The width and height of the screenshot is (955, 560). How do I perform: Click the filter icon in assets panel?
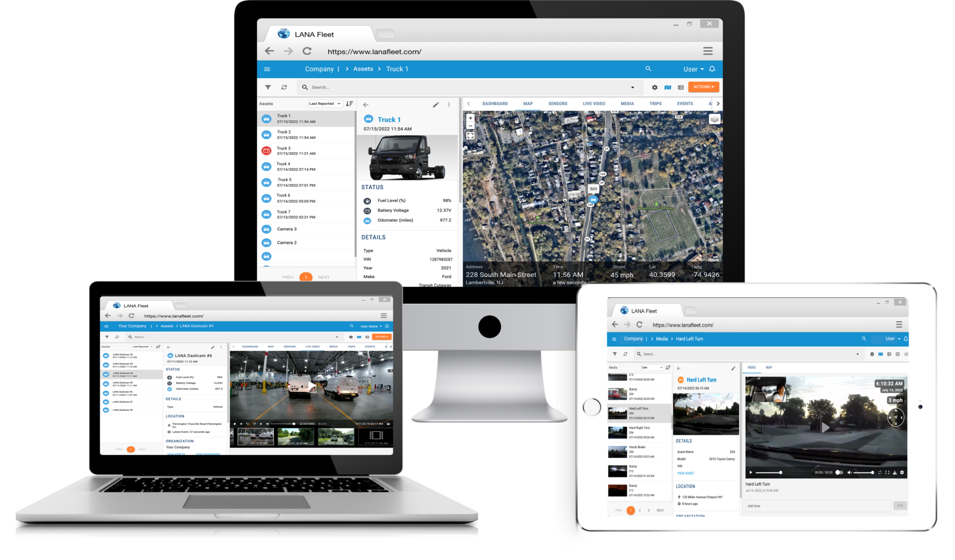tap(268, 88)
